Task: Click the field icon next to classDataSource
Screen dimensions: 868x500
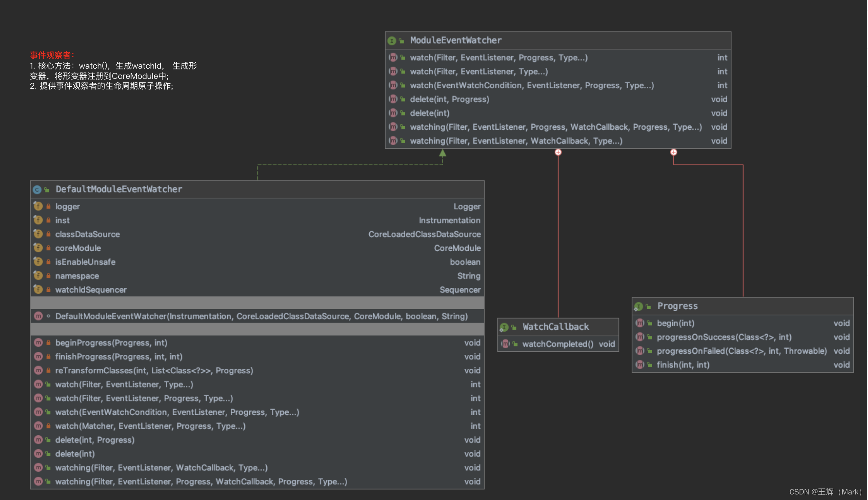Action: click(x=38, y=234)
